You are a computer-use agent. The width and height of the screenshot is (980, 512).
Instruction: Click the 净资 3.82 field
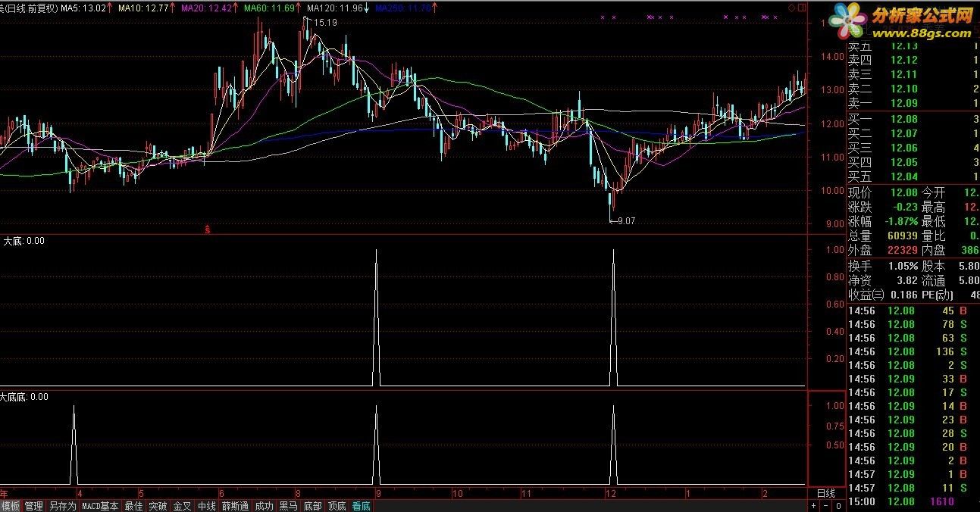882,280
